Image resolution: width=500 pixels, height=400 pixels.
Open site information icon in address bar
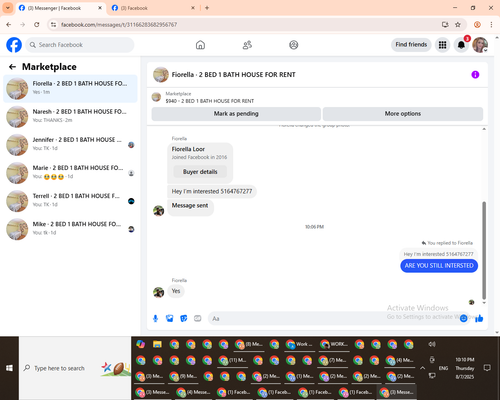pos(53,25)
